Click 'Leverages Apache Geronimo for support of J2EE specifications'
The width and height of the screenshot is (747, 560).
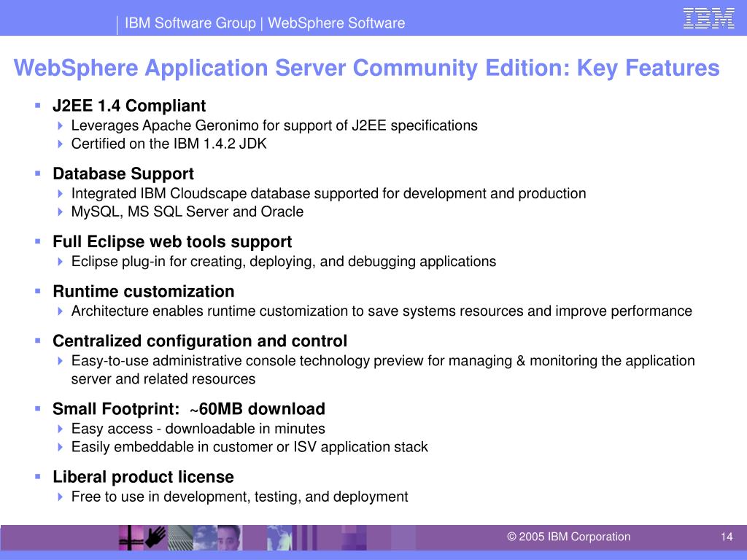point(274,125)
